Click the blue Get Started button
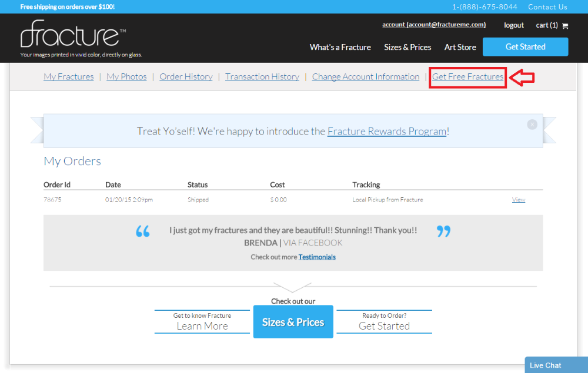 click(525, 47)
